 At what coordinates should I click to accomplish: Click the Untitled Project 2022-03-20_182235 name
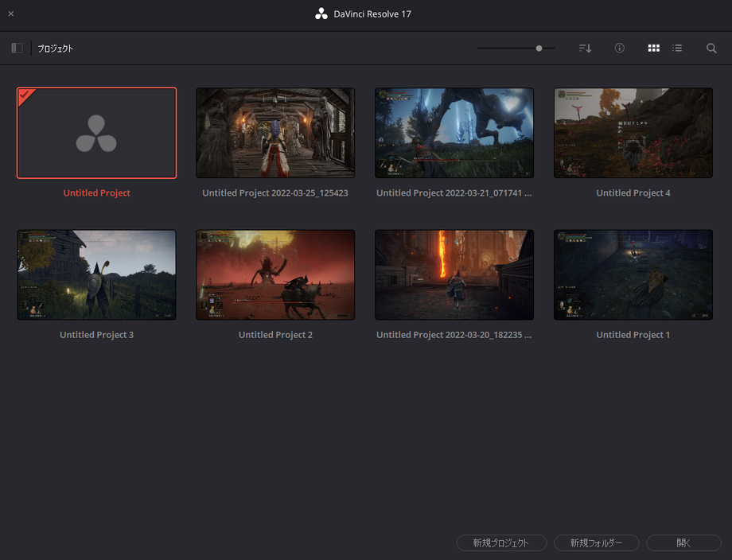tap(454, 335)
